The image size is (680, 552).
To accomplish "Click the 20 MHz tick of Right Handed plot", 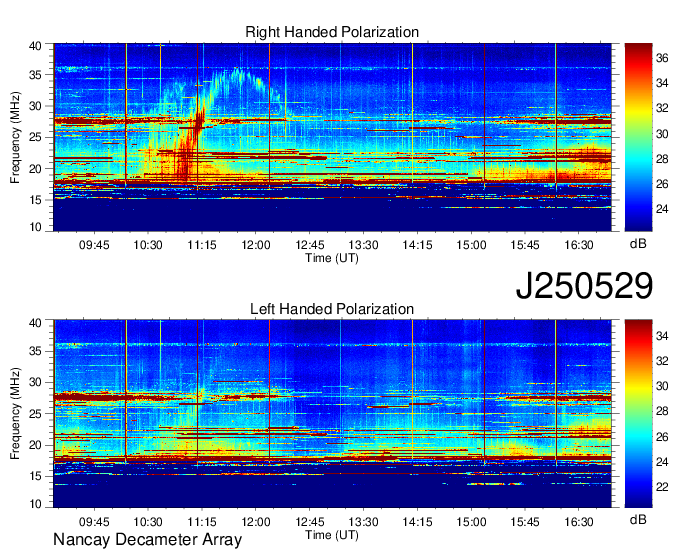I will click(x=35, y=169).
